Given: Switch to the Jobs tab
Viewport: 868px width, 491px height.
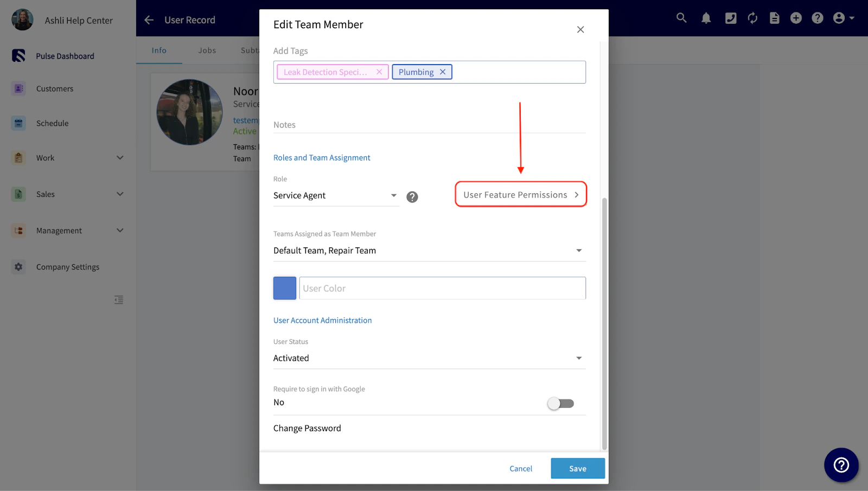Looking at the screenshot, I should coord(207,50).
